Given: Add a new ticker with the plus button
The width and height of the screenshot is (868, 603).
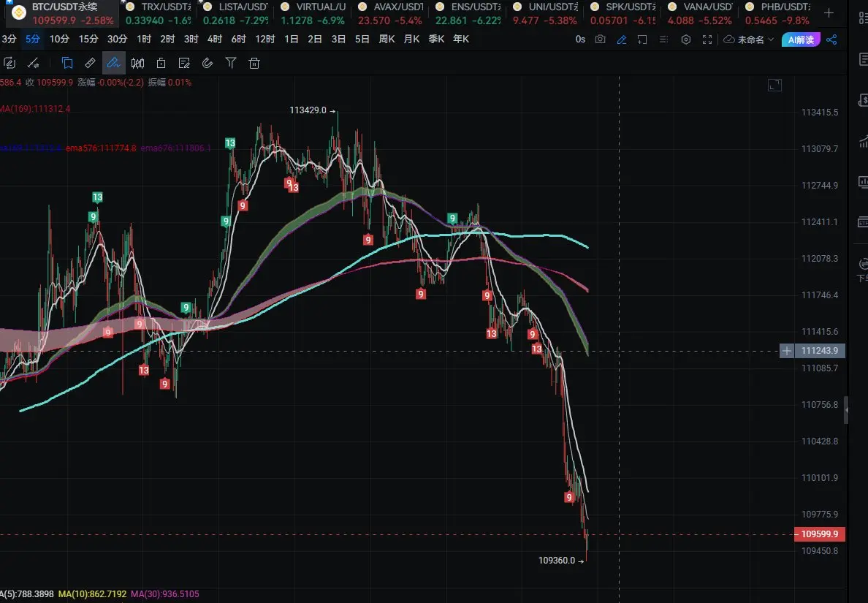Looking at the screenshot, I should click(x=829, y=12).
